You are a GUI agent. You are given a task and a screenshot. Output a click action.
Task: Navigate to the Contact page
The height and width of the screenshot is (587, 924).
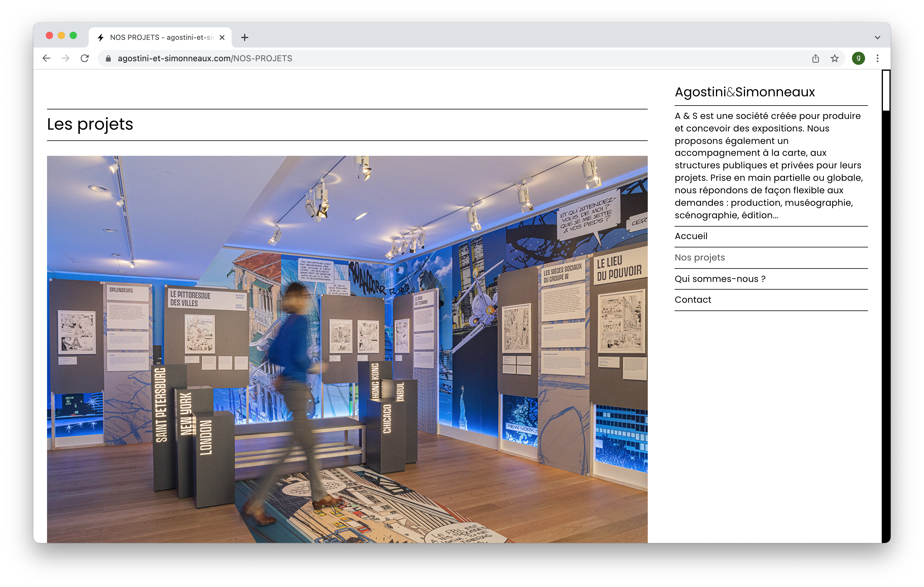pyautogui.click(x=693, y=300)
